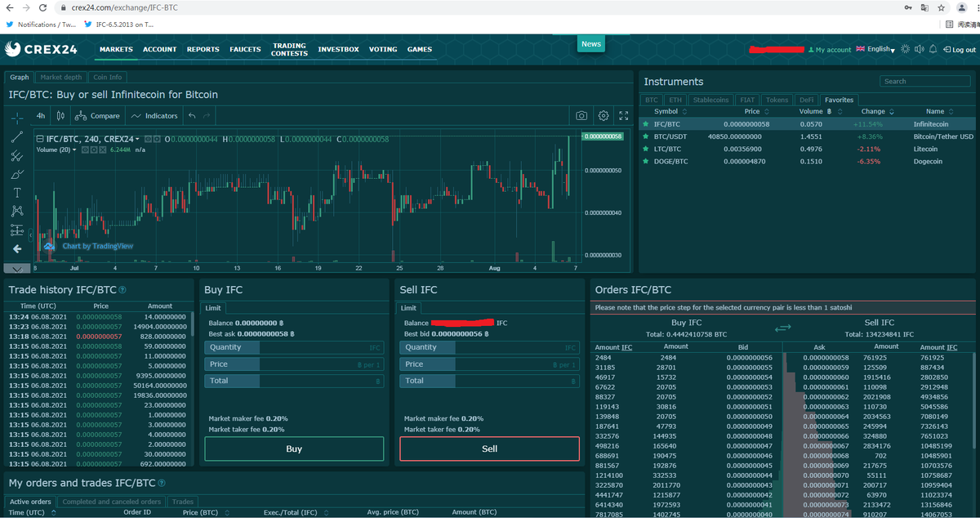Unfavorite DOGE/BTC star in Instruments

tap(646, 161)
